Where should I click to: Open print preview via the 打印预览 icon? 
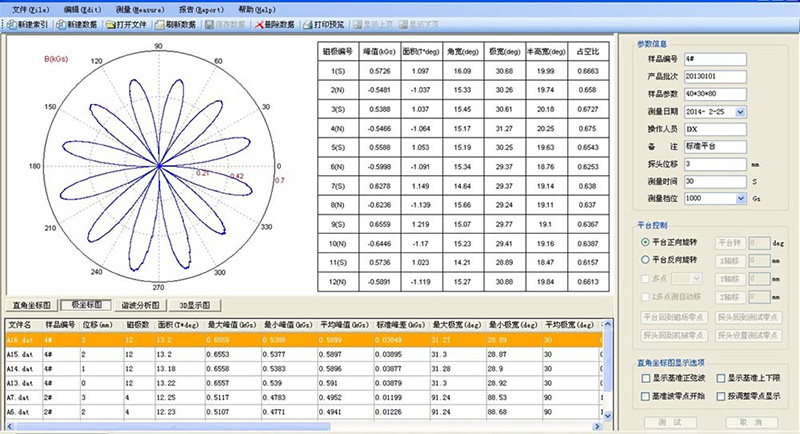[x=308, y=24]
